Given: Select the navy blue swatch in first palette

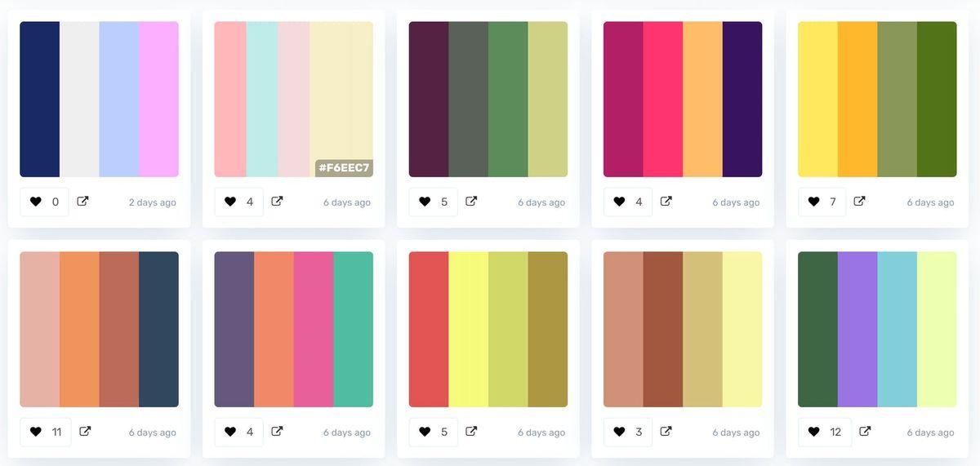Looking at the screenshot, I should coord(40,100).
